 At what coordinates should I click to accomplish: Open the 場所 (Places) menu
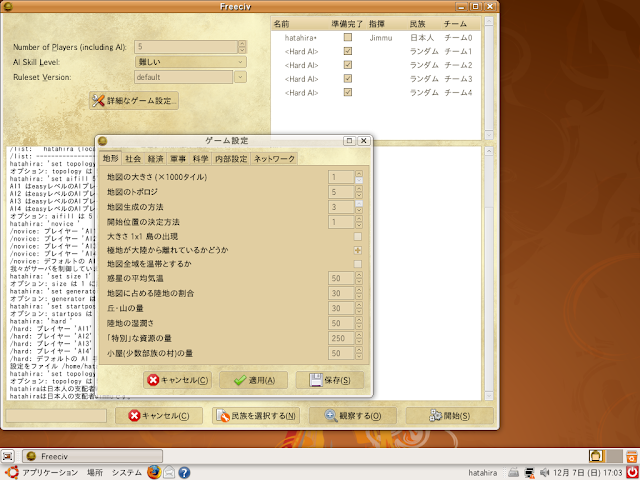click(x=95, y=473)
